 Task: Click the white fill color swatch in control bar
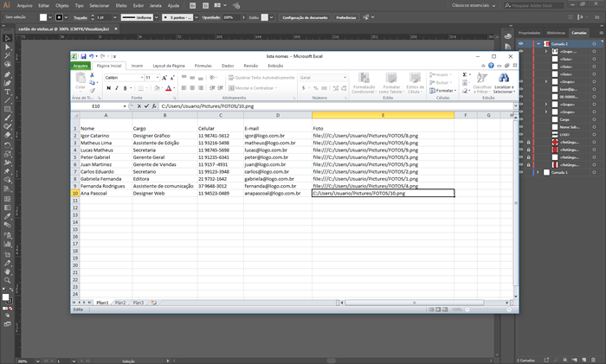click(43, 17)
